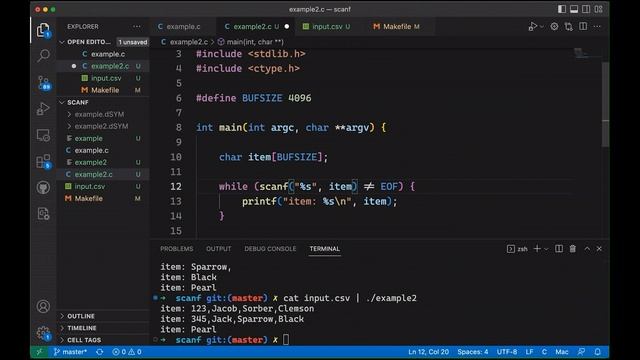Click the Ln 12, Col 20 indicator
The width and height of the screenshot is (640, 360).
click(428, 351)
